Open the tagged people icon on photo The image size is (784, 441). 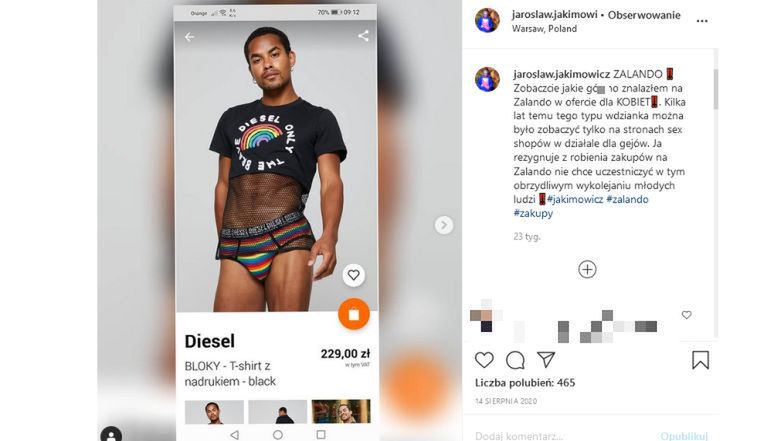click(x=111, y=434)
